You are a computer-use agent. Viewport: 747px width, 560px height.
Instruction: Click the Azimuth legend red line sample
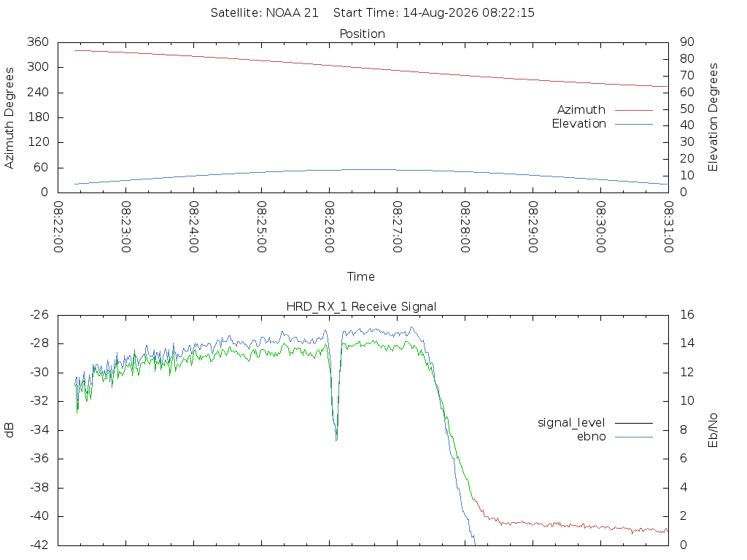tap(634, 110)
